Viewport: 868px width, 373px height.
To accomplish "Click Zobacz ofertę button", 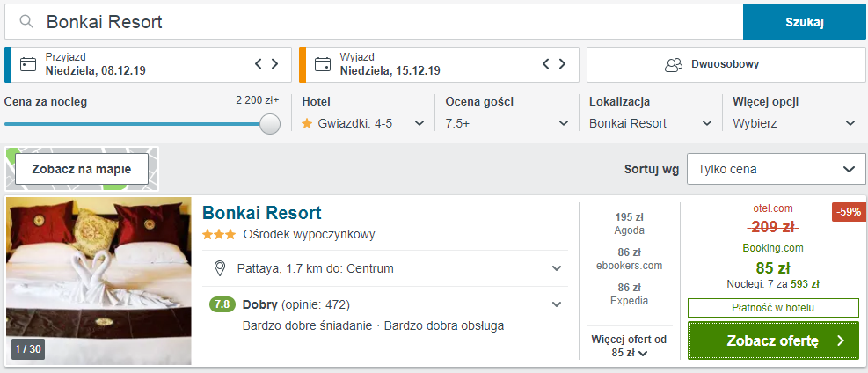I will pos(773,340).
